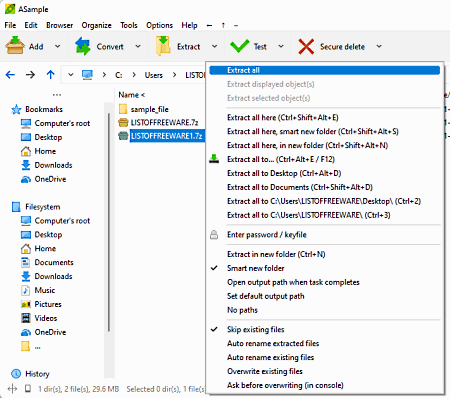This screenshot has width=450, height=398.
Task: Click the C: path segment
Action: (x=119, y=75)
